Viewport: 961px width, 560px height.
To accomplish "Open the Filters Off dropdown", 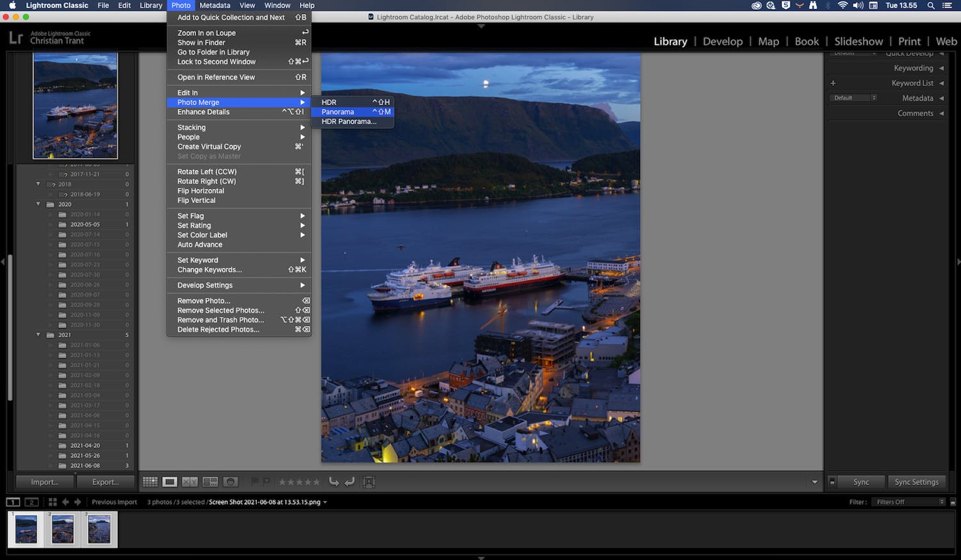I will (907, 502).
